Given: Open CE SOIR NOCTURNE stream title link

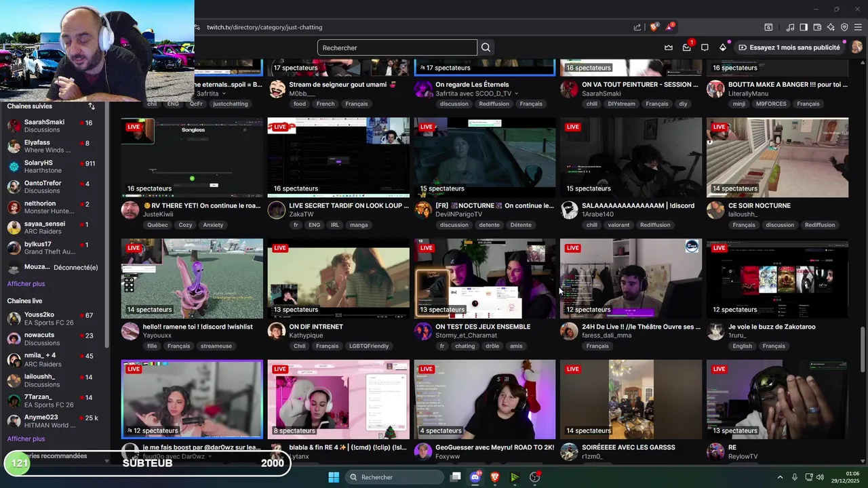Looking at the screenshot, I should 759,206.
